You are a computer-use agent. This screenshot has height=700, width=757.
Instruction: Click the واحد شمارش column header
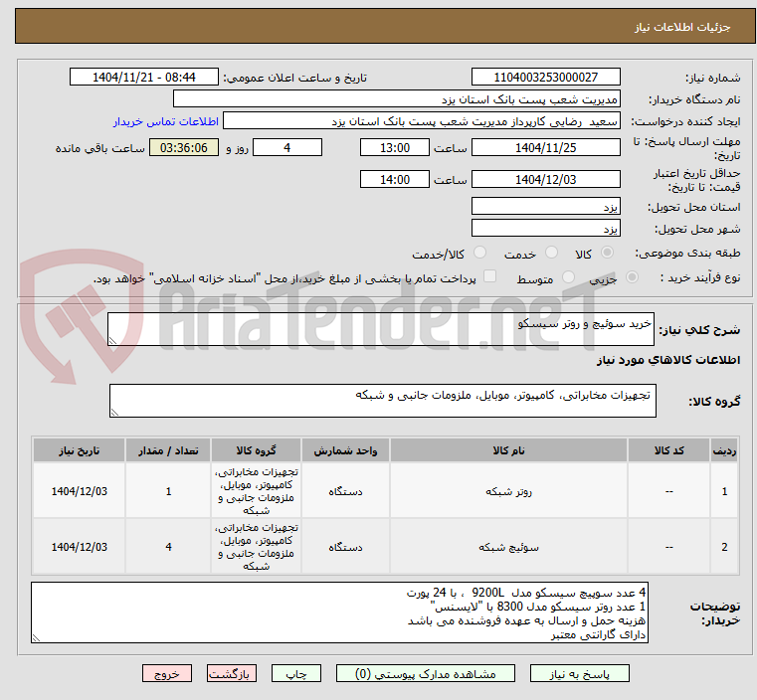click(x=345, y=450)
